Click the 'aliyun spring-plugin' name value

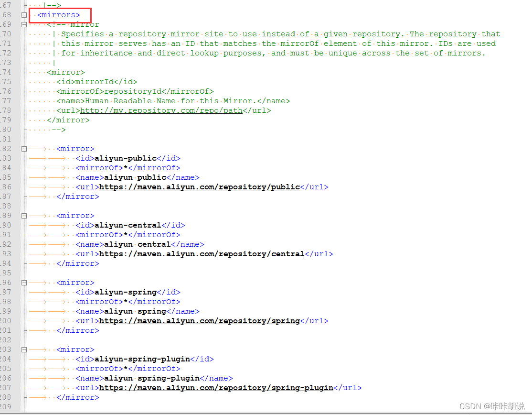tap(152, 378)
